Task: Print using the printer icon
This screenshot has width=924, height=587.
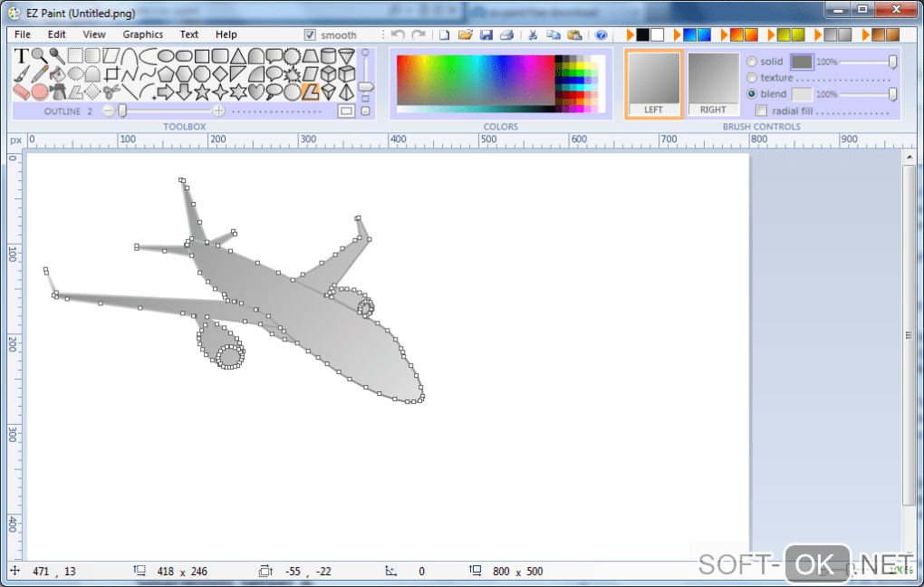Action: point(506,34)
